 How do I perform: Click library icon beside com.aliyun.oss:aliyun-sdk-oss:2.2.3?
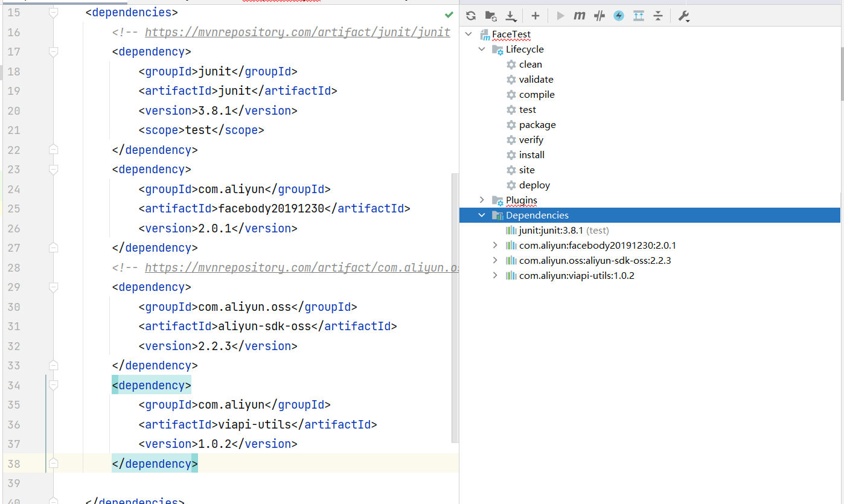511,261
